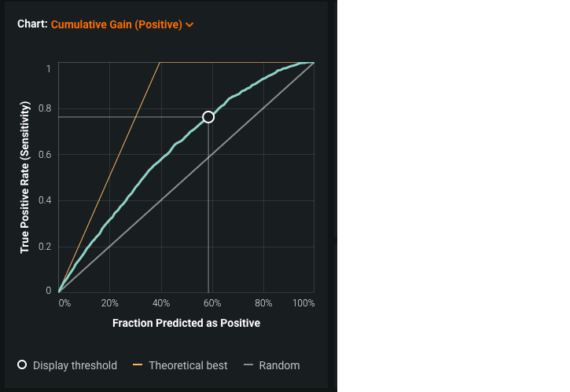Click the orange Theoretical best legend line
Image resolution: width=570 pixels, height=392 pixels.
click(x=138, y=365)
